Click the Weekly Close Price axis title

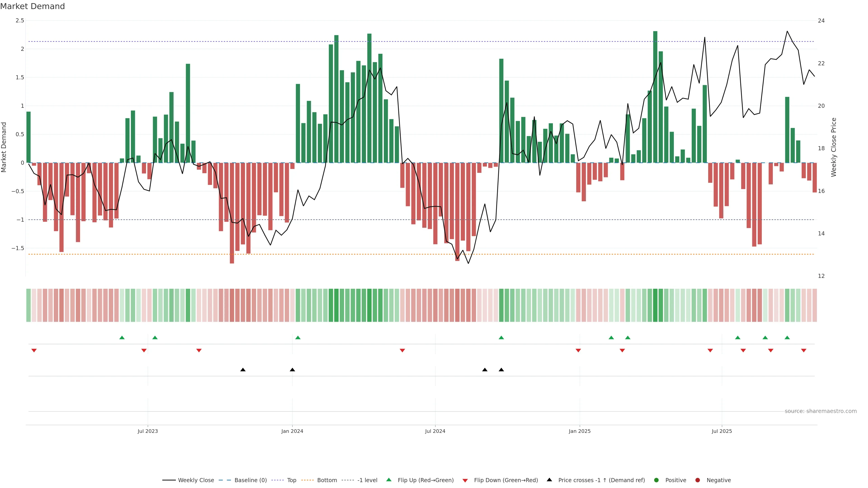pyautogui.click(x=834, y=147)
